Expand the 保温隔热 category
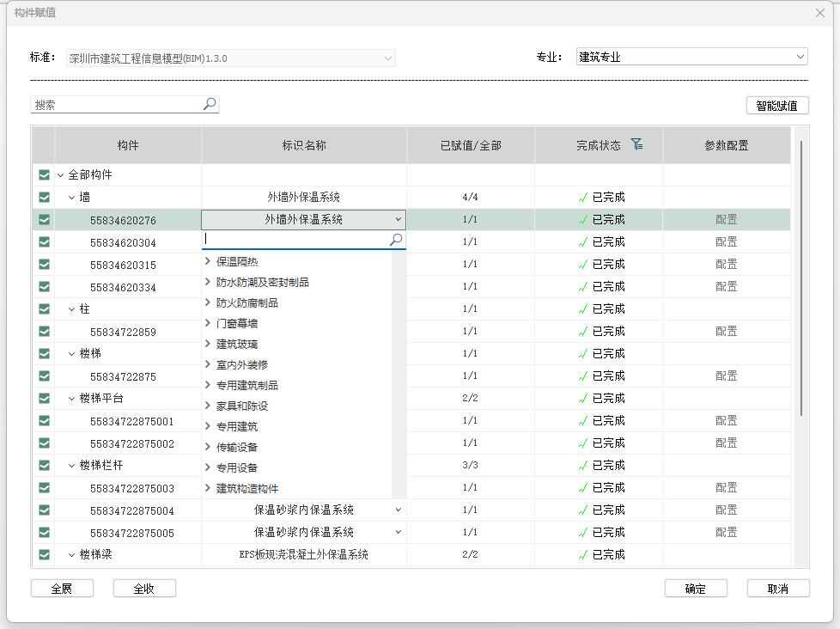Viewport: 840px width, 629px height. pos(208,261)
